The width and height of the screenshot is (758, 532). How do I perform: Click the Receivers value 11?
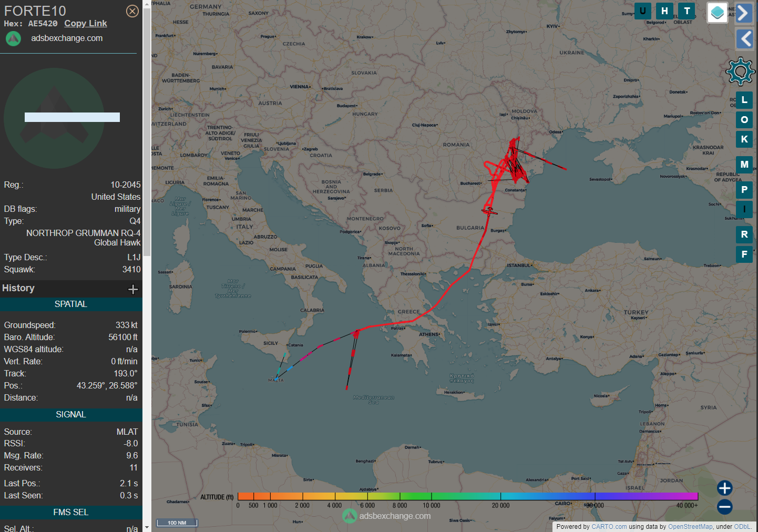point(134,468)
